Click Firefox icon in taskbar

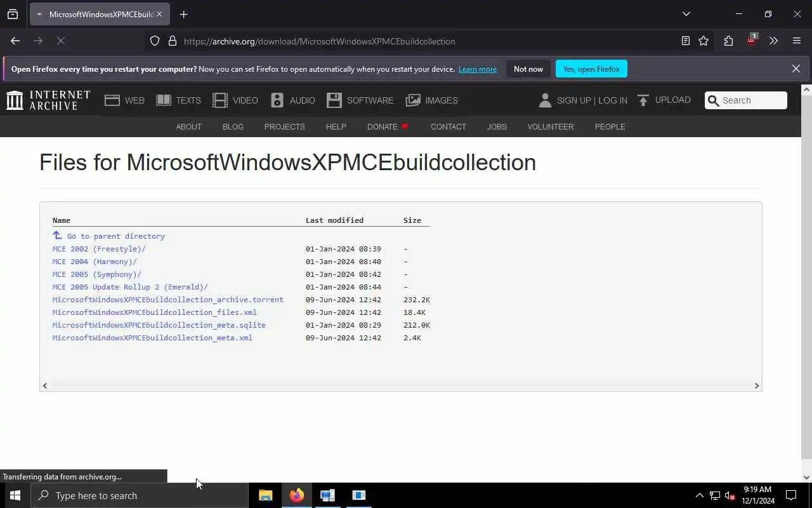click(296, 495)
